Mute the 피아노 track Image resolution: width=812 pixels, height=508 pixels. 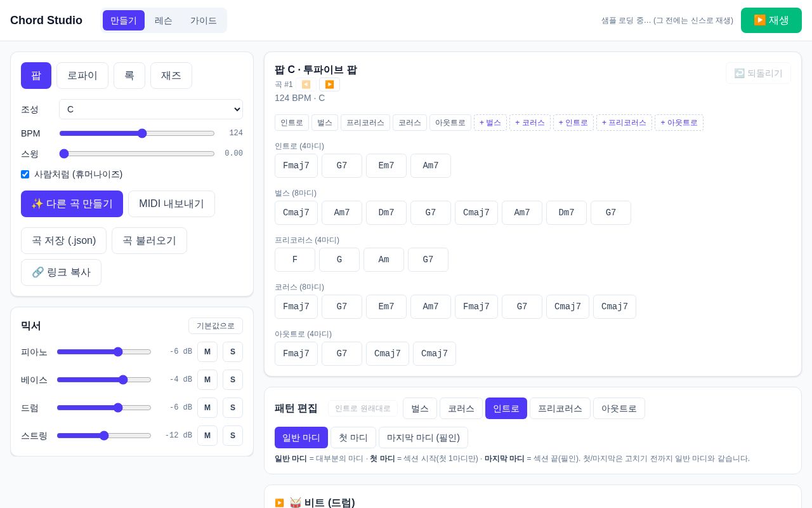(x=207, y=352)
